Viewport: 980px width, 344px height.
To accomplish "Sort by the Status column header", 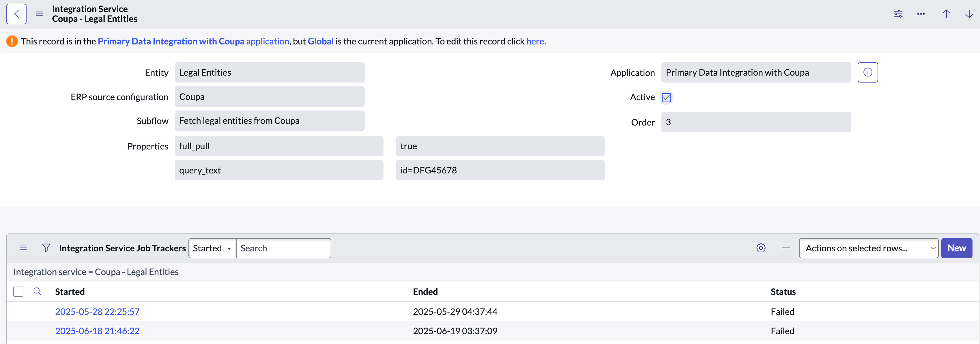I will pos(783,292).
